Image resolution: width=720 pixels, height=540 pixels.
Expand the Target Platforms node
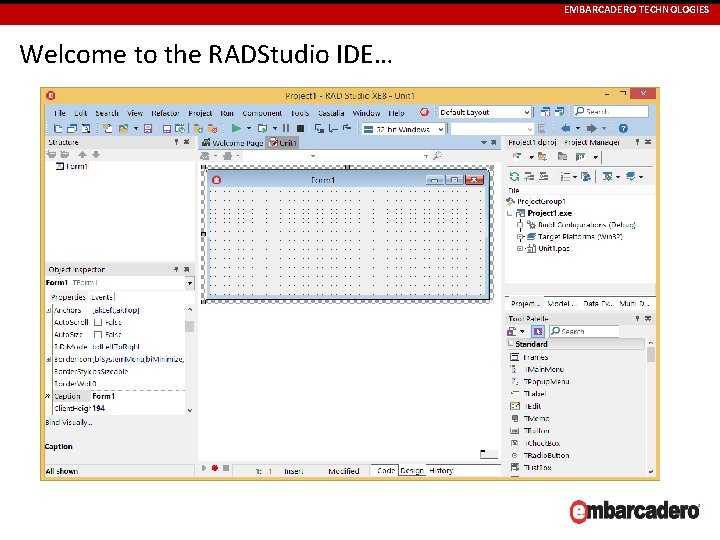pos(520,237)
